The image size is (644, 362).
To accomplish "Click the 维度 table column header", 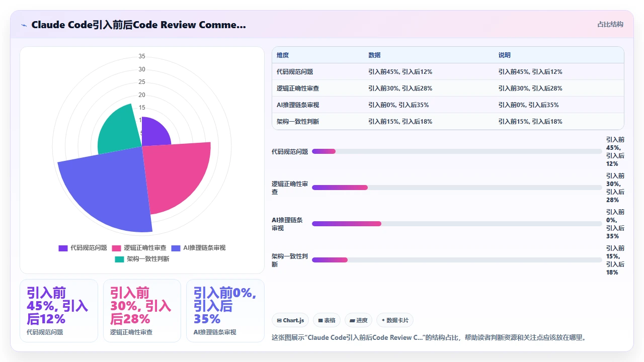I will [x=283, y=55].
